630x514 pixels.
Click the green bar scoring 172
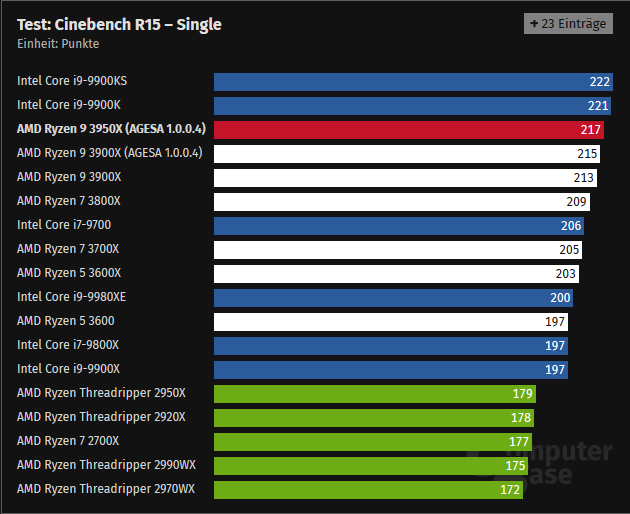368,490
